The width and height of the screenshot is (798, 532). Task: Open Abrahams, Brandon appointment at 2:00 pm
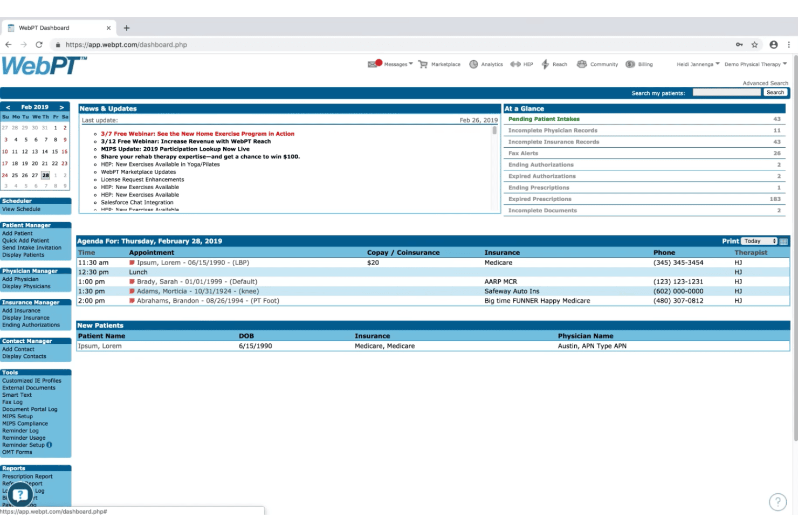pos(208,301)
